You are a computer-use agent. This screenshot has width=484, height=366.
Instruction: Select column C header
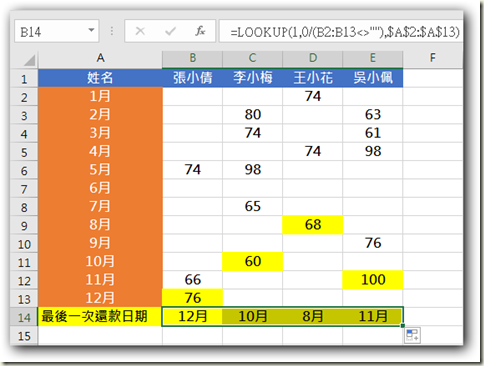[252, 59]
